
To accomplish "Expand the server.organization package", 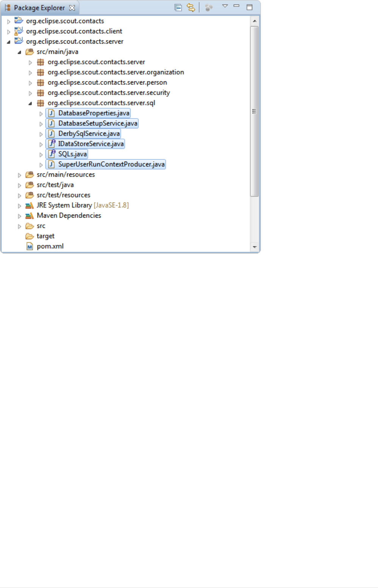I will (x=30, y=73).
